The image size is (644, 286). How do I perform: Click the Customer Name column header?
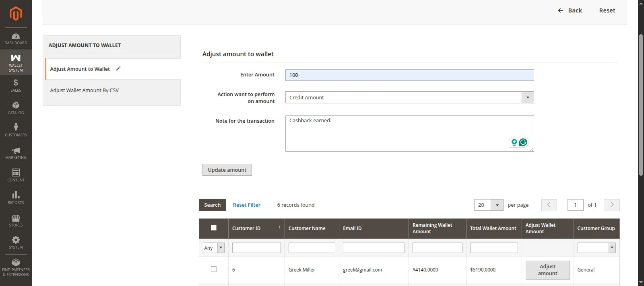(312, 228)
